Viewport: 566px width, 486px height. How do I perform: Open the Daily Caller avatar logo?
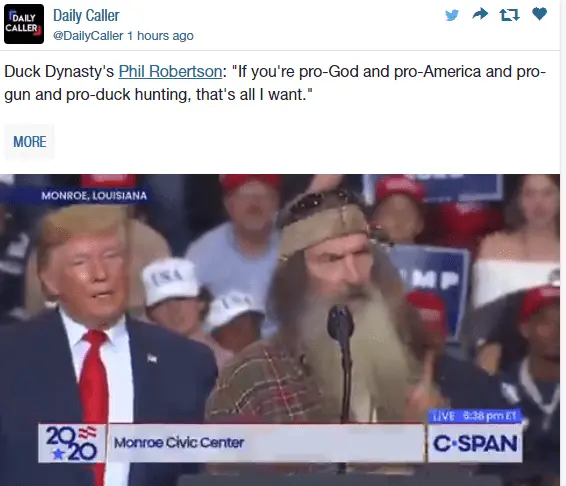point(24,24)
